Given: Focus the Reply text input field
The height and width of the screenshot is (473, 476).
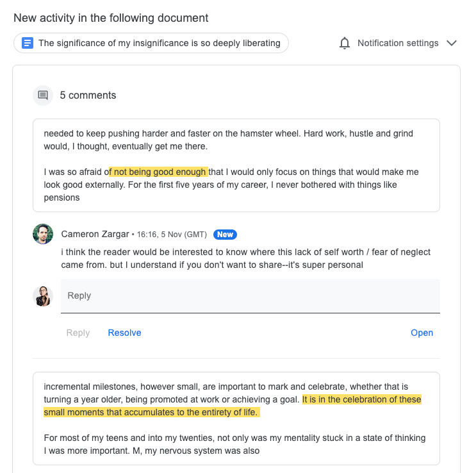Looking at the screenshot, I should pos(250,296).
